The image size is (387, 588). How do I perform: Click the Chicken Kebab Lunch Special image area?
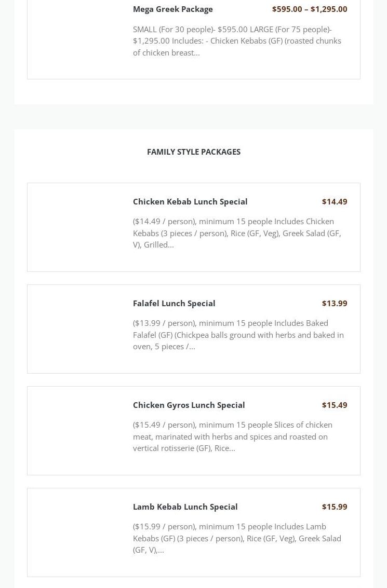78,227
